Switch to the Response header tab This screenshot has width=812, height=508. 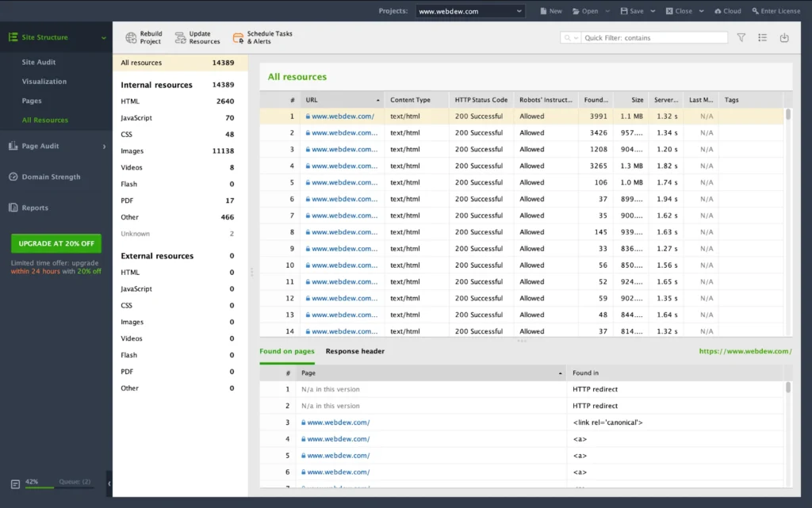coord(354,350)
